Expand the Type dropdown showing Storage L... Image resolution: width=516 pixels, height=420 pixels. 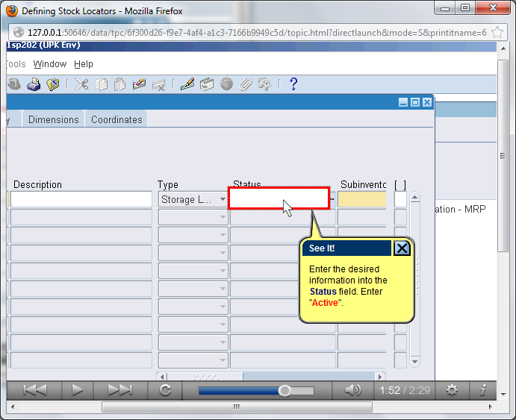[x=223, y=200]
